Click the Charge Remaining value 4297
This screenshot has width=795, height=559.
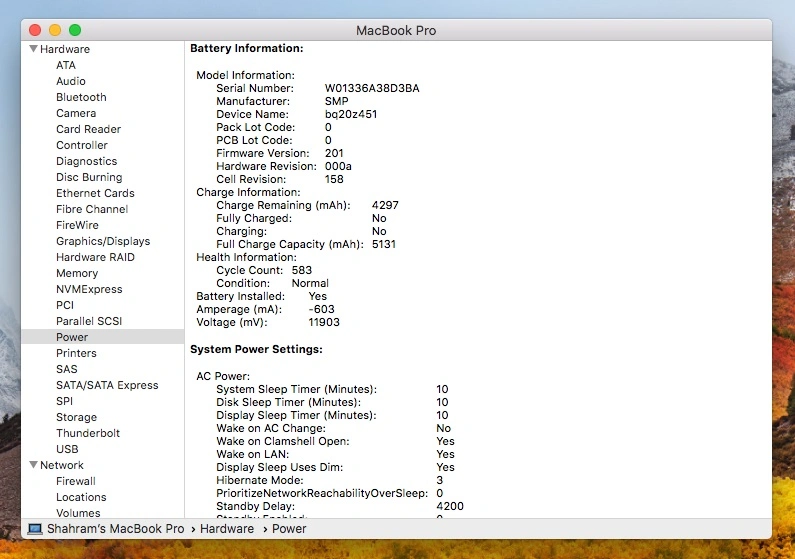click(x=385, y=205)
